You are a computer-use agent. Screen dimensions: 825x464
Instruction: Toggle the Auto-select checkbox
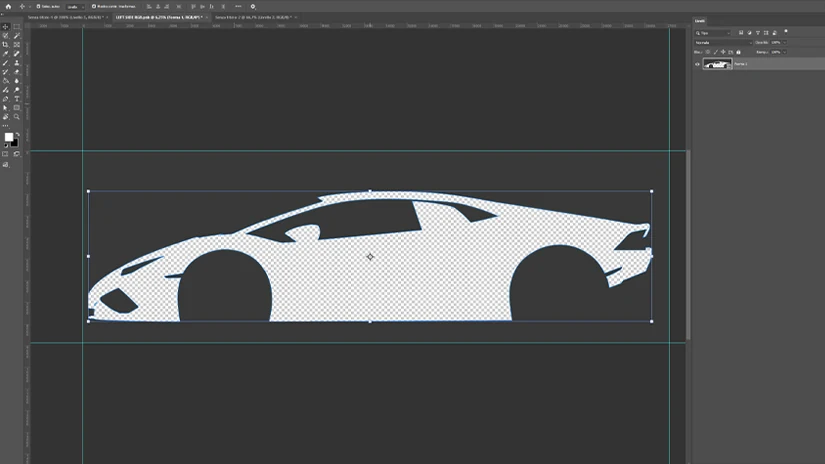(38, 6)
